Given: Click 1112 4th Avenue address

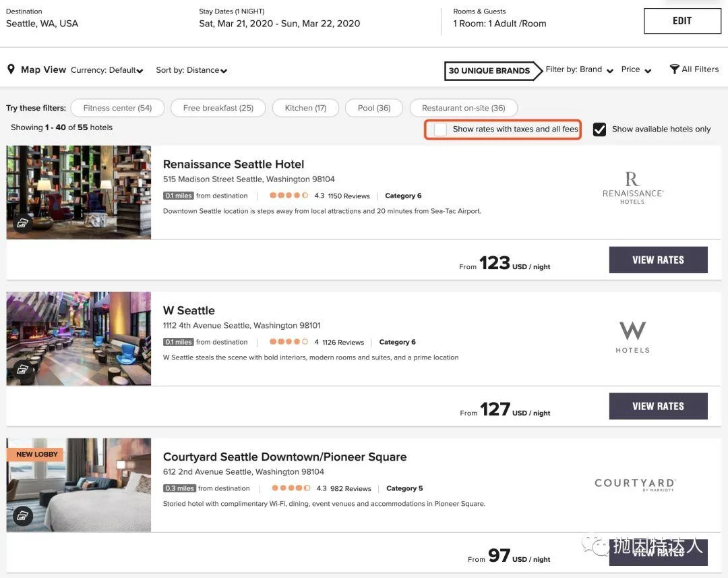Looking at the screenshot, I should coord(241,326).
